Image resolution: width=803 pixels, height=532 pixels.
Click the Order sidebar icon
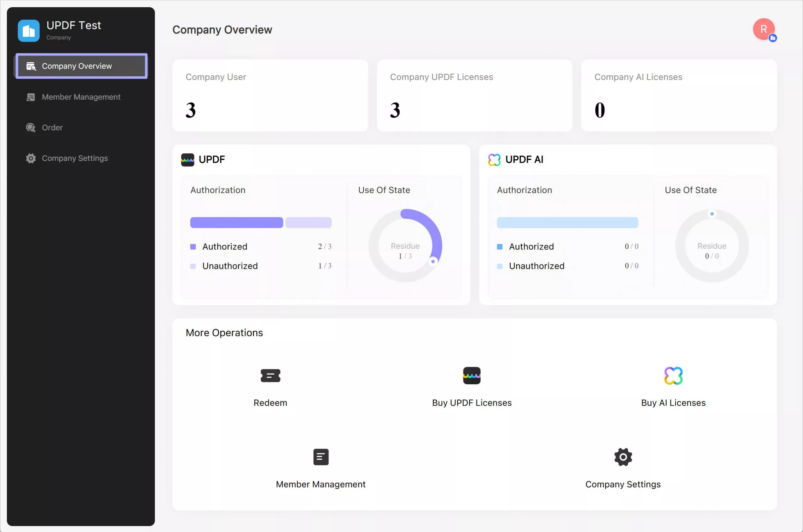tap(30, 128)
